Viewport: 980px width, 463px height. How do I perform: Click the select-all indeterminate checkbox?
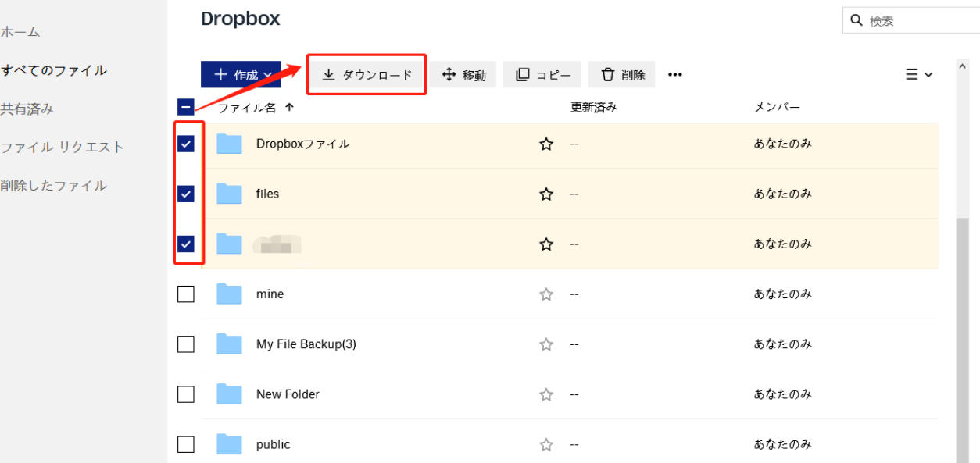point(185,107)
